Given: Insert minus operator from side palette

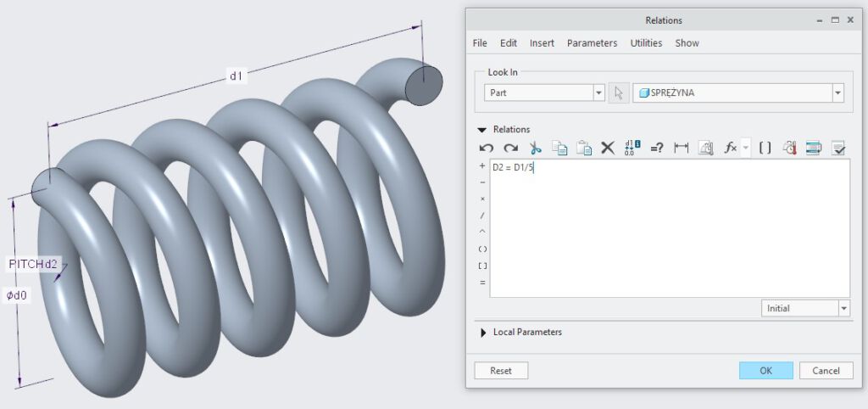Looking at the screenshot, I should coord(482,182).
